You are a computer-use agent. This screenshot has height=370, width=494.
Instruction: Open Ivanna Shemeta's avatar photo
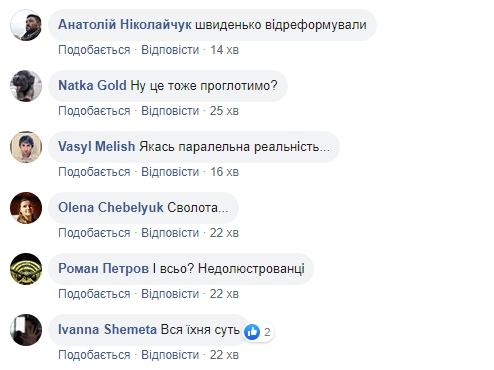click(x=26, y=330)
